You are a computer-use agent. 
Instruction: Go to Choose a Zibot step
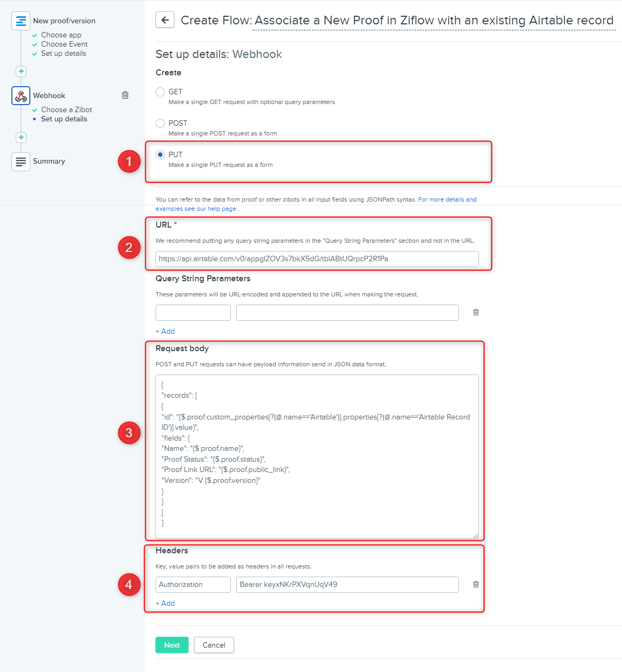(66, 109)
